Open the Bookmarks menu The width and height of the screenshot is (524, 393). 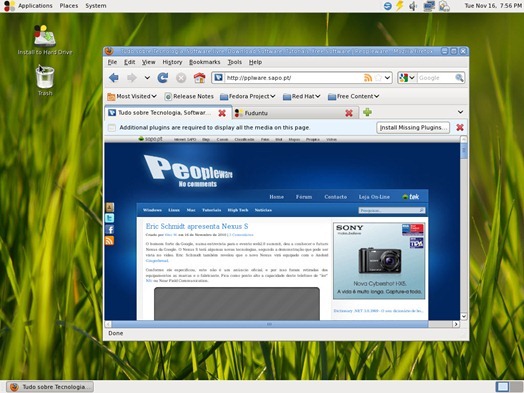[x=205, y=62]
